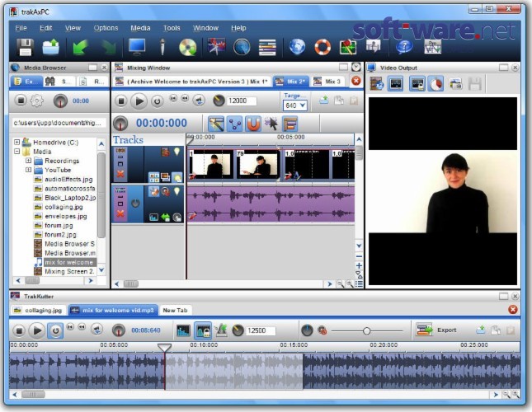
Task: Click the picture grid icon on video track
Action: point(153,177)
